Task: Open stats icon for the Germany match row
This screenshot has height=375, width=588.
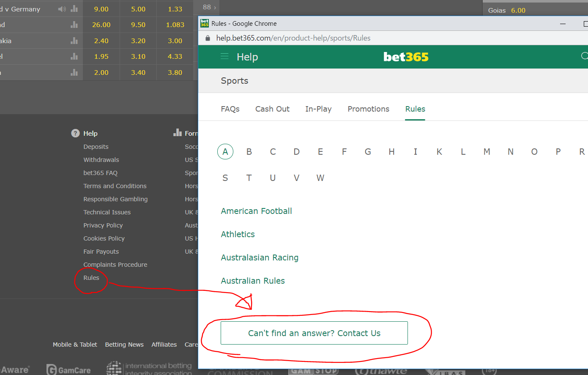Action: click(74, 9)
